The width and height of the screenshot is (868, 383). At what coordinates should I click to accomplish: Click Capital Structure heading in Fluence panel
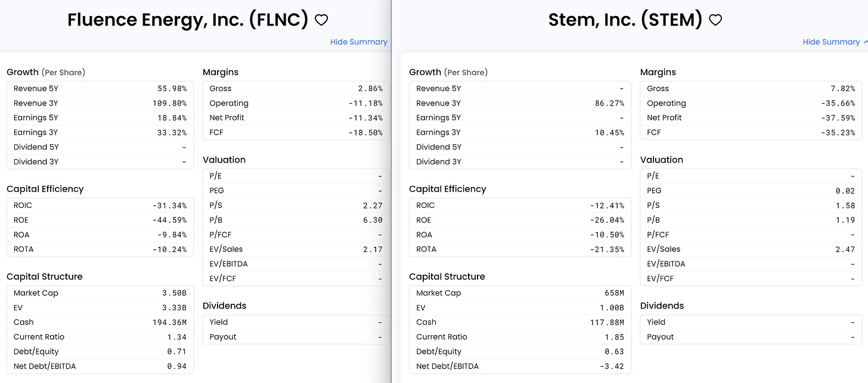point(45,276)
